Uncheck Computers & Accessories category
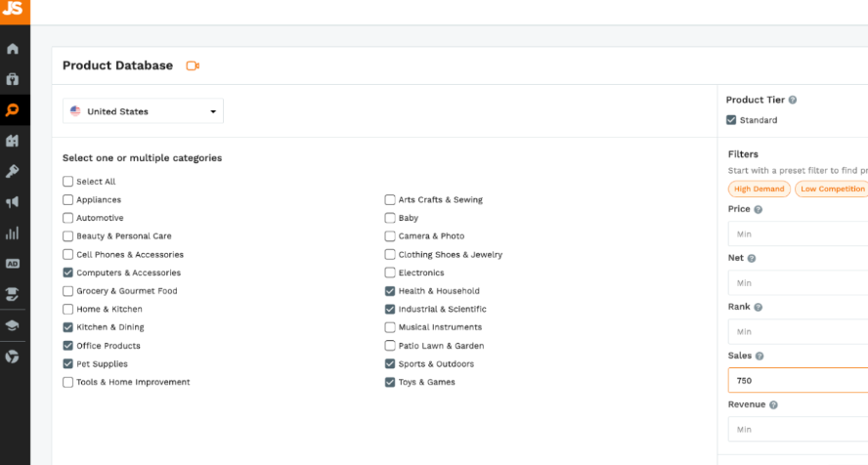The image size is (868, 465). pos(68,273)
